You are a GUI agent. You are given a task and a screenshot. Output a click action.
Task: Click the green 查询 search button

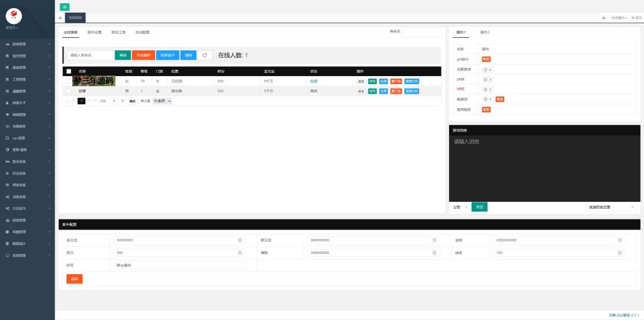tap(123, 55)
